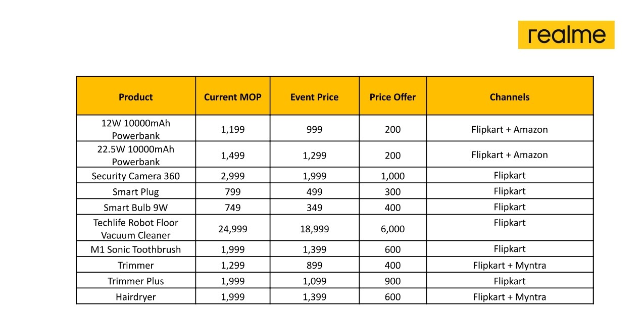Click the 12W 10000mAh Powerbank product cell
This screenshot has width=644, height=309.
coord(135,129)
